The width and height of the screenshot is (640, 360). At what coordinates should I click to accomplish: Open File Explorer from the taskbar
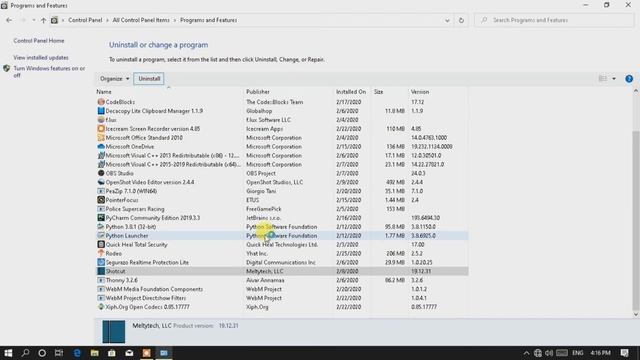click(x=94, y=353)
